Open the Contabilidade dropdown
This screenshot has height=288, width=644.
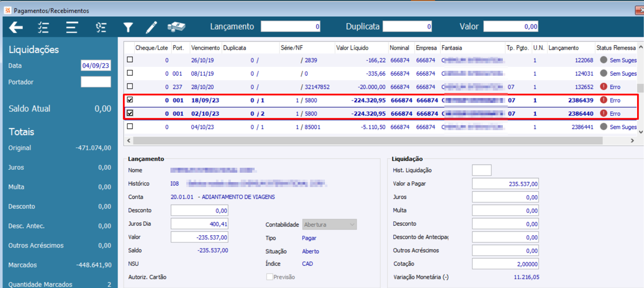(x=329, y=225)
